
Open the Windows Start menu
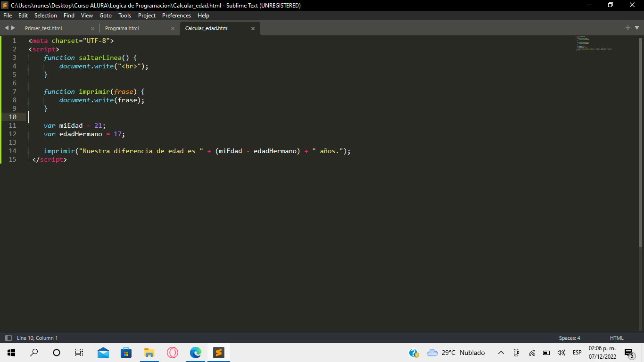tap(11, 353)
